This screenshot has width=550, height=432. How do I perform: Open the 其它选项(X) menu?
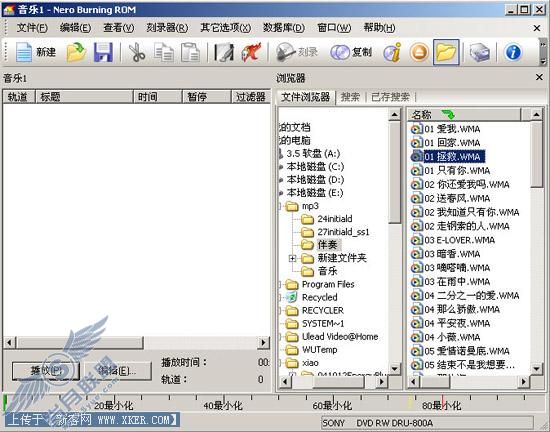(226, 27)
